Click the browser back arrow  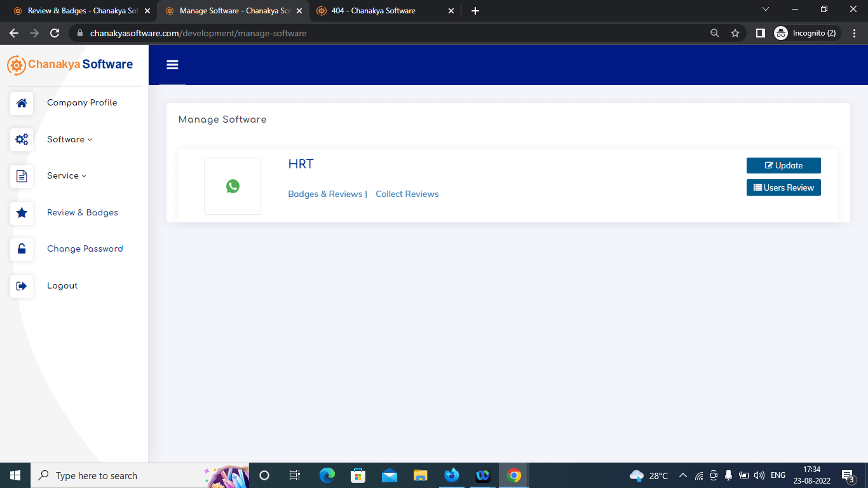[14, 33]
